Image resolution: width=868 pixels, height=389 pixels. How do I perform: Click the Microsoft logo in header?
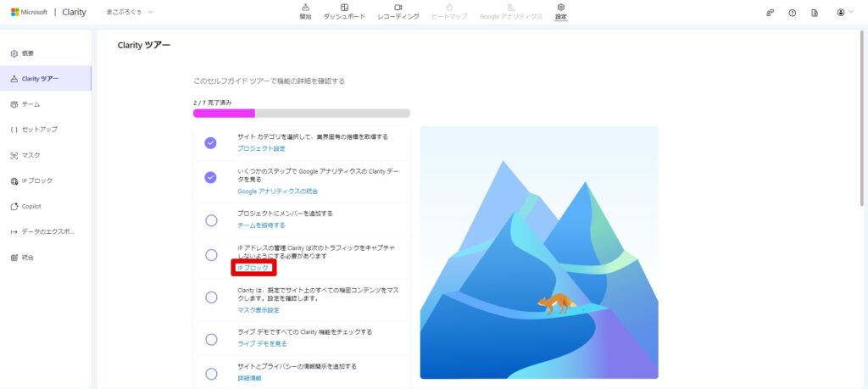pyautogui.click(x=30, y=12)
